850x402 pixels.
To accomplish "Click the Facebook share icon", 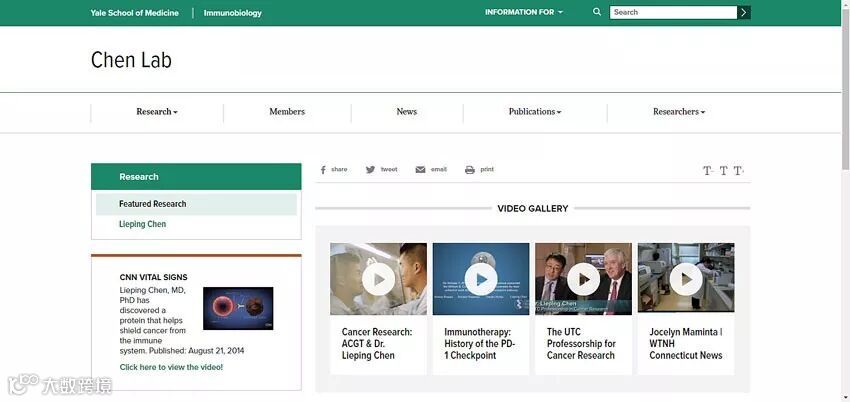I will 323,170.
